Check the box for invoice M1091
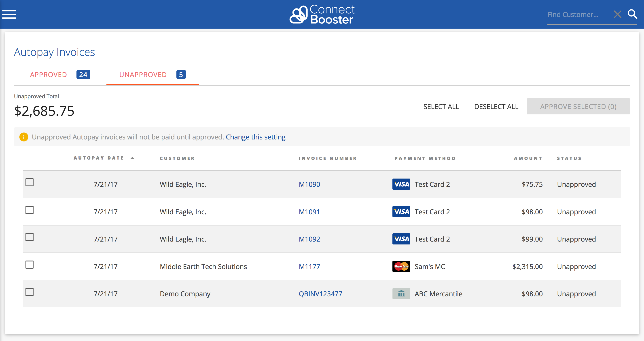This screenshot has width=644, height=341. coord(30,210)
